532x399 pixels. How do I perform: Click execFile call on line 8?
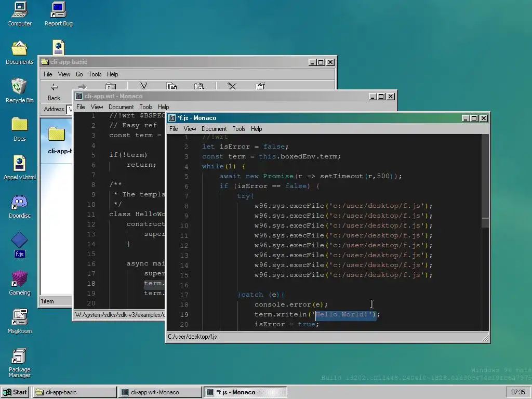343,206
